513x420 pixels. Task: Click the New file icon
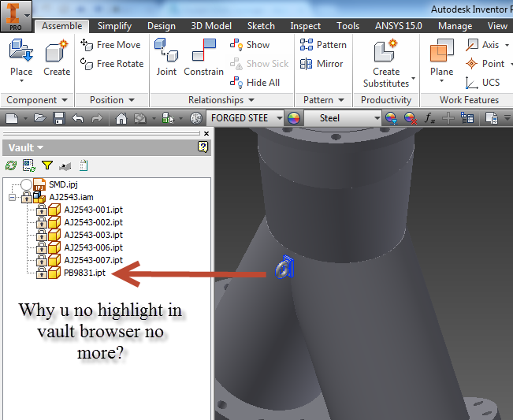(12, 118)
